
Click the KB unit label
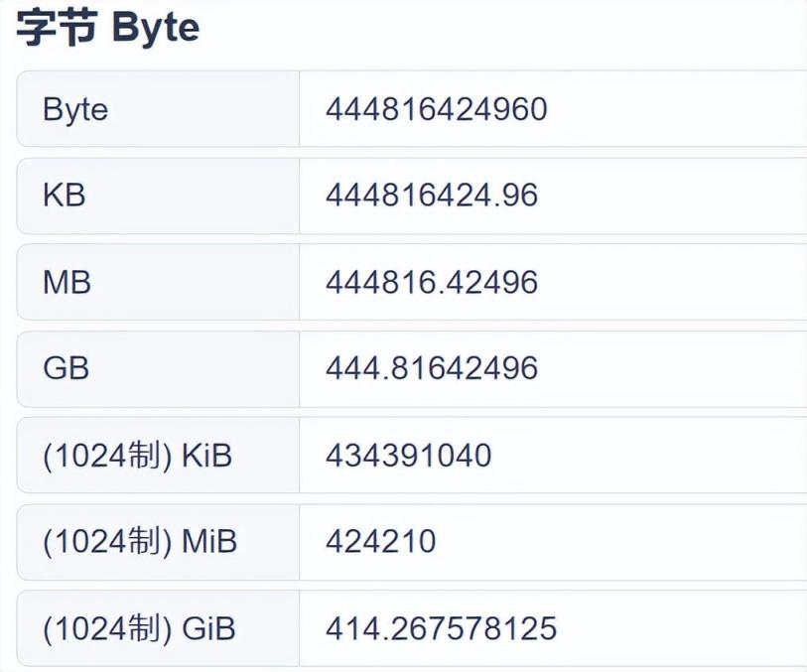65,196
